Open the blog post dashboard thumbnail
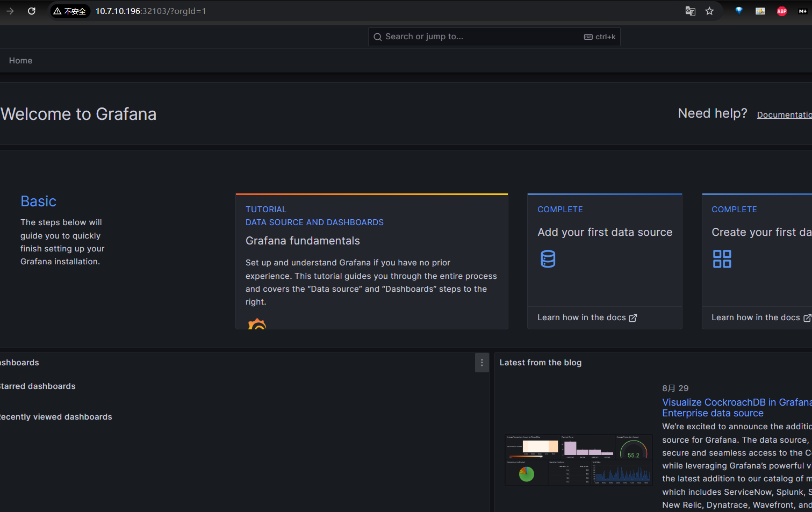 click(579, 460)
